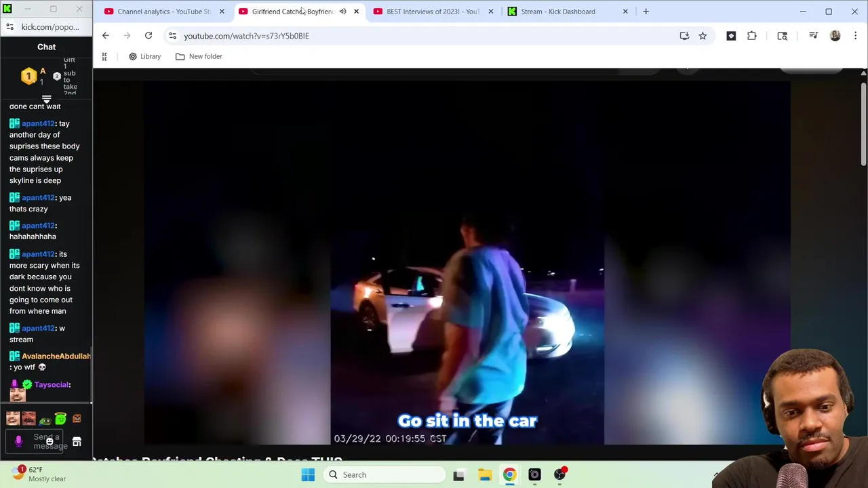Open the emoji picker smiley icon

[x=50, y=441]
